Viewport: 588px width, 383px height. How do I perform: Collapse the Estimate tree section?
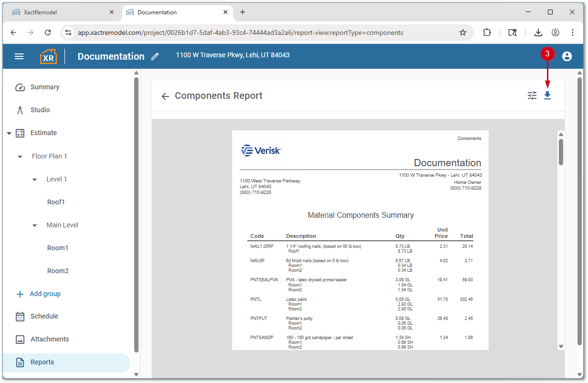click(x=9, y=133)
